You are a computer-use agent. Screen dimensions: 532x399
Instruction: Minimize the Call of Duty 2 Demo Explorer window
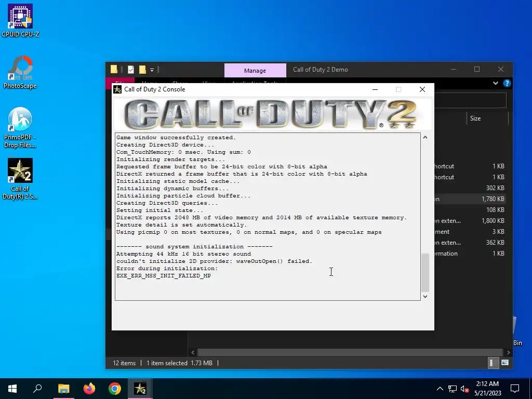(x=453, y=69)
